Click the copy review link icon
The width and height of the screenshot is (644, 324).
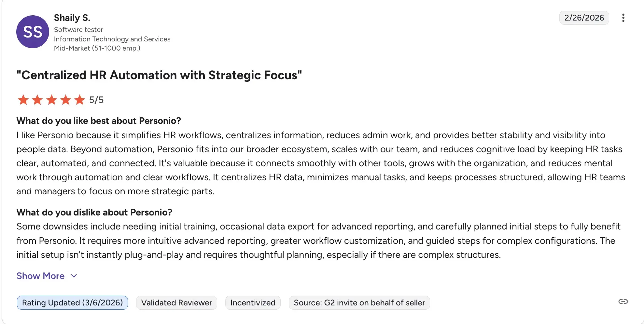pos(623,302)
